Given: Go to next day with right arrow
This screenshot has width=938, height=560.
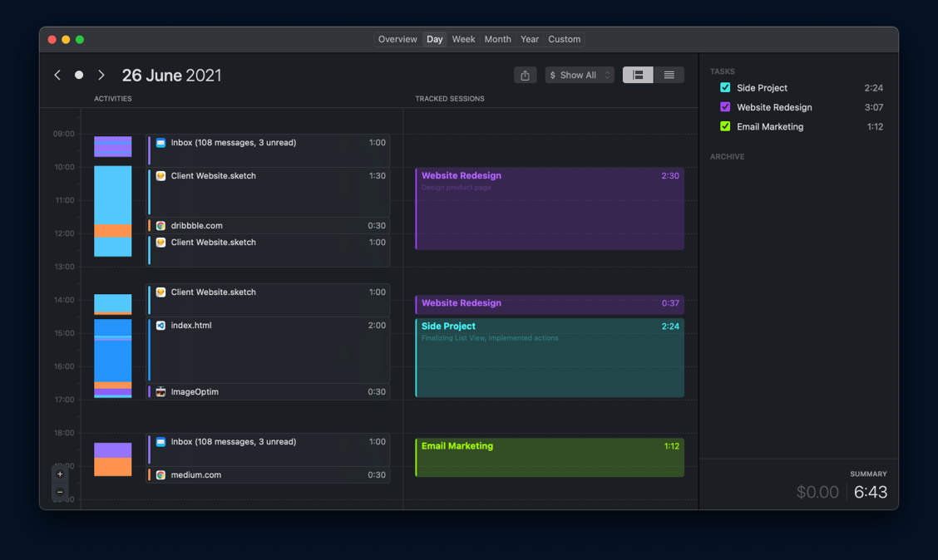Looking at the screenshot, I should [101, 75].
